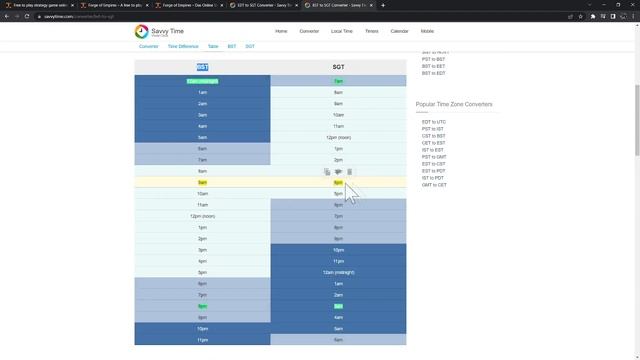Screen dimensions: 640x360
Task: Open the Timers menu item
Action: 371,31
